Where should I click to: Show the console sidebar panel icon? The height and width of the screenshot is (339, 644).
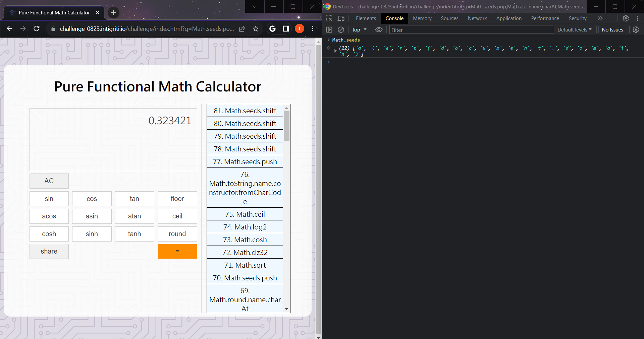(329, 30)
